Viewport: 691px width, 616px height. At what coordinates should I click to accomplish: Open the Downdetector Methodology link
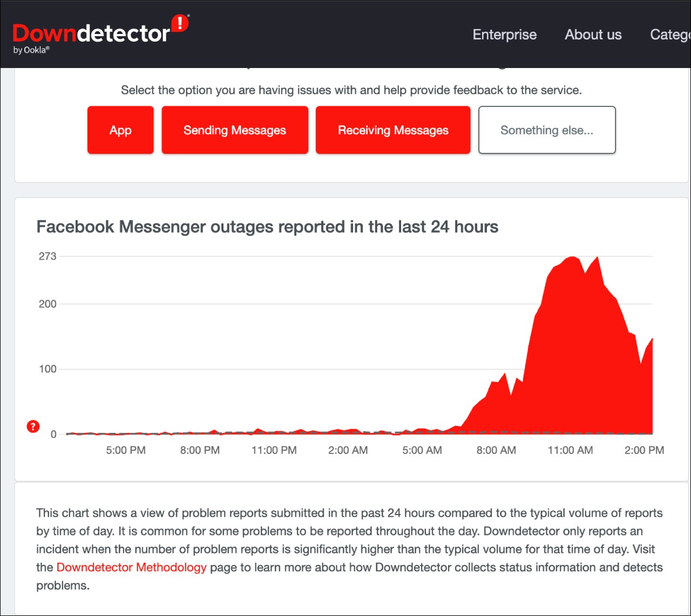(131, 567)
